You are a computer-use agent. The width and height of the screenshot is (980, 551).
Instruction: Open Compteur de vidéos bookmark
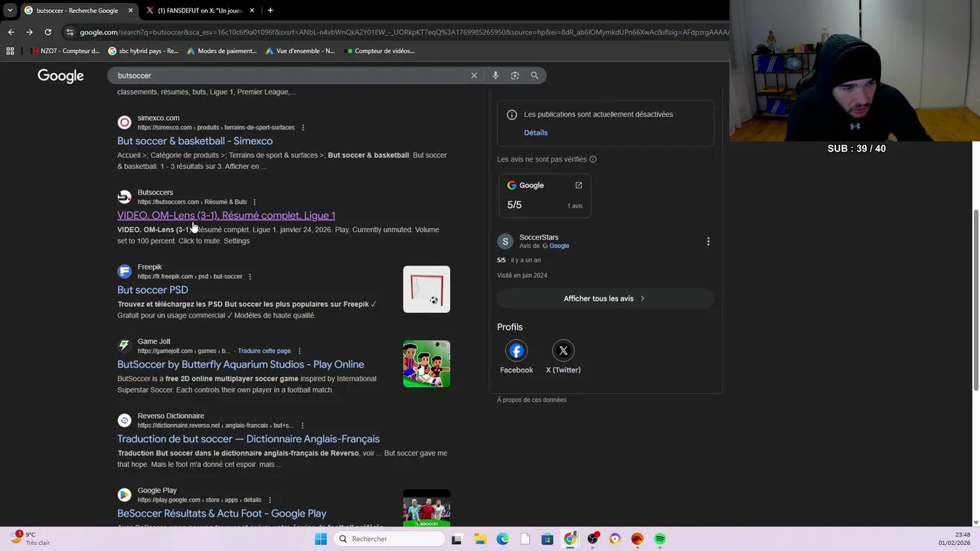(x=380, y=51)
